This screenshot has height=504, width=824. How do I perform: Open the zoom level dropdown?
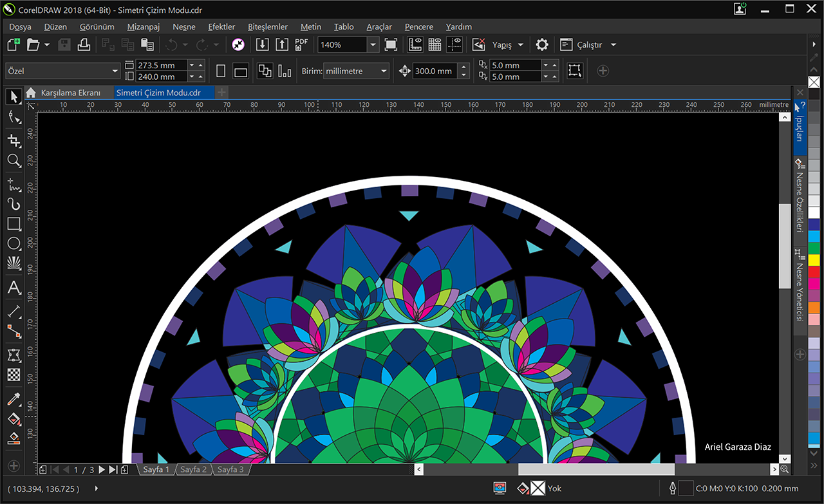point(373,45)
